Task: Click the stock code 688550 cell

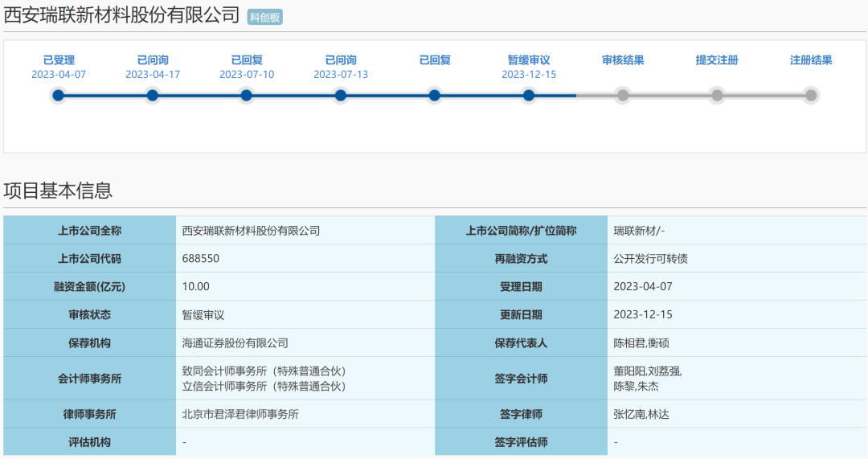Action: (201, 259)
